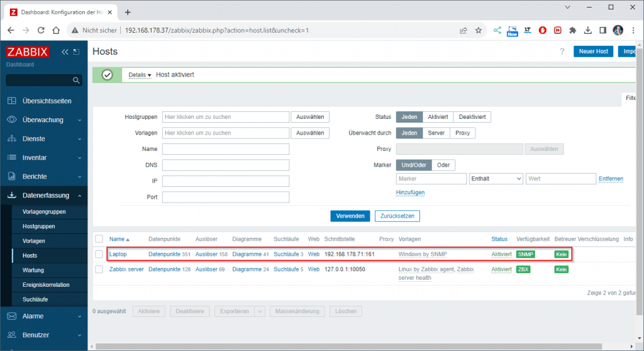Bookmark this page with star icon
The width and height of the screenshot is (644, 351).
tap(479, 30)
